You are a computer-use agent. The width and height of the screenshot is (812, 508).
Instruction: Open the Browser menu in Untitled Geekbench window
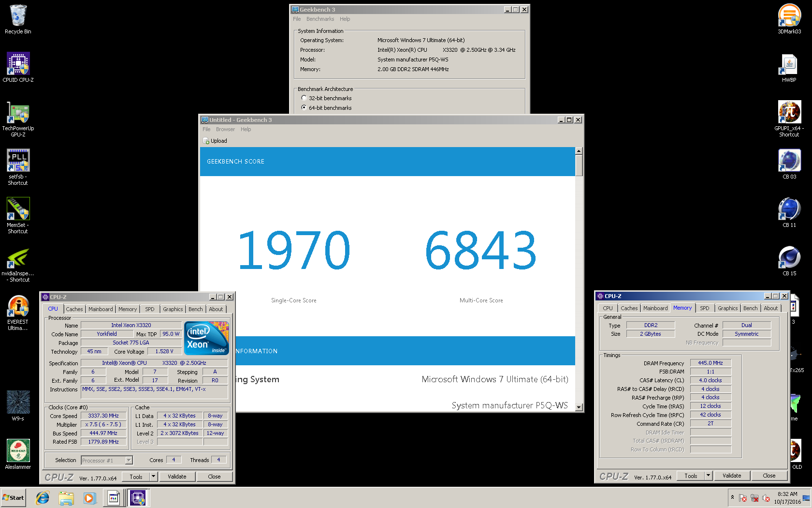[225, 129]
